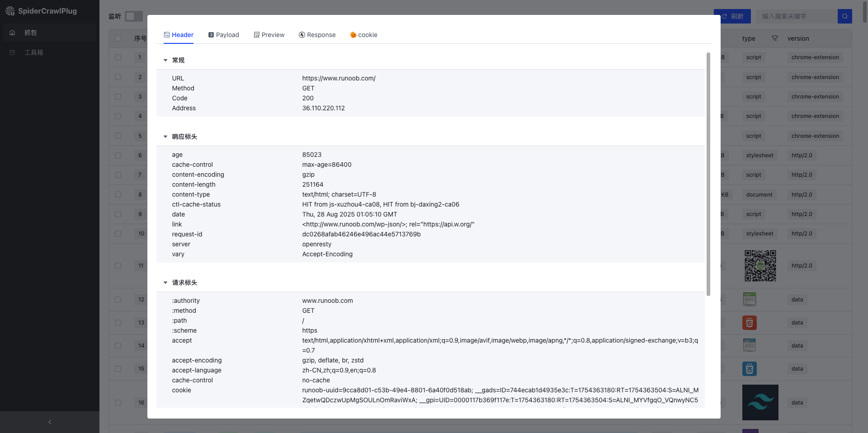Collapse the 常规 section
The height and width of the screenshot is (433, 868).
(x=165, y=60)
